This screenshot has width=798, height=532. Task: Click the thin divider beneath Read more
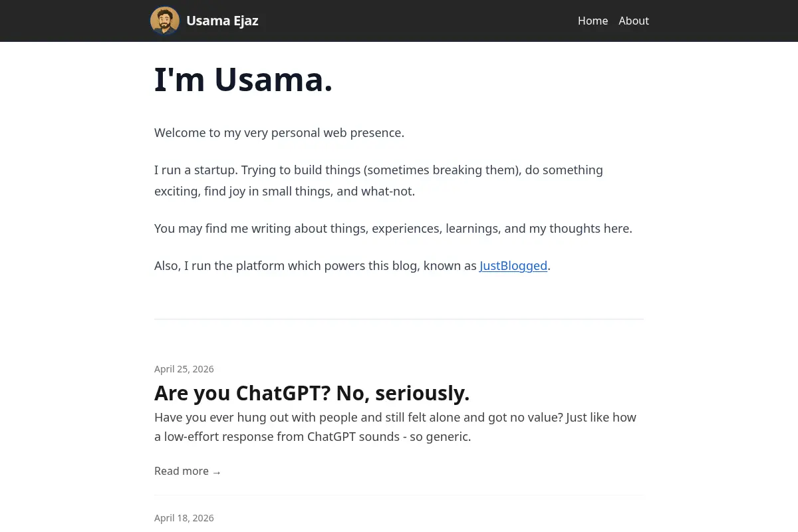399,495
